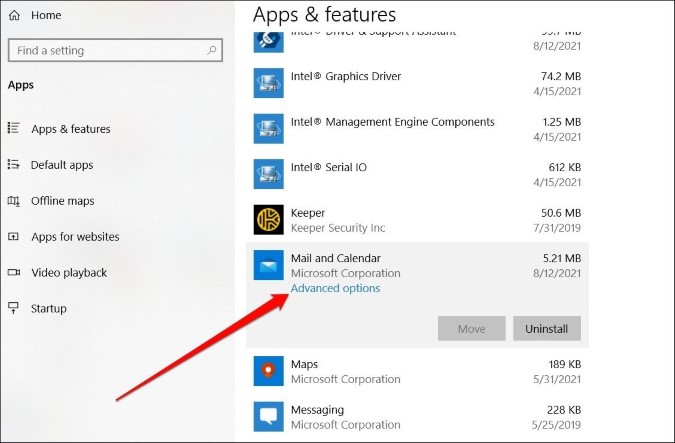Viewport: 675px width, 443px height.
Task: Click the Apps for websites icon
Action: 13,236
